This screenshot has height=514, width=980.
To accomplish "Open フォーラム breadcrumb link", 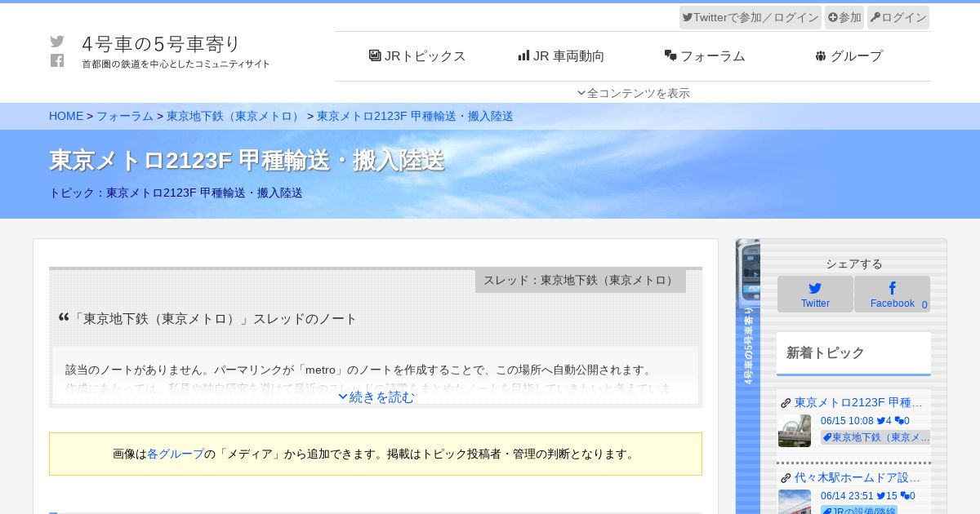I will point(125,116).
